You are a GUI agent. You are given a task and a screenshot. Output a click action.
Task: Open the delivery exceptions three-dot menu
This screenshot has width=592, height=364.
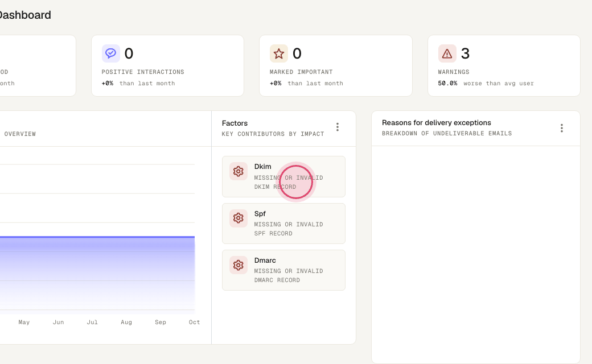pyautogui.click(x=562, y=128)
